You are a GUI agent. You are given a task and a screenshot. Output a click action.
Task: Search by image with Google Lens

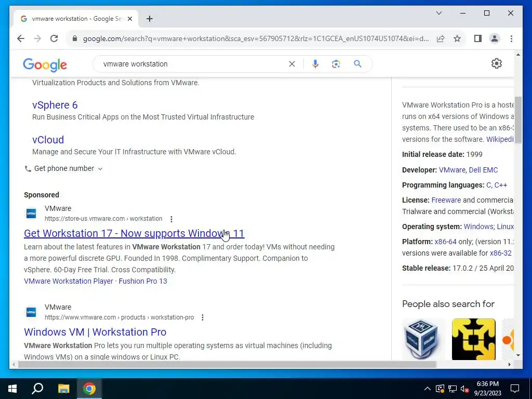[336, 64]
